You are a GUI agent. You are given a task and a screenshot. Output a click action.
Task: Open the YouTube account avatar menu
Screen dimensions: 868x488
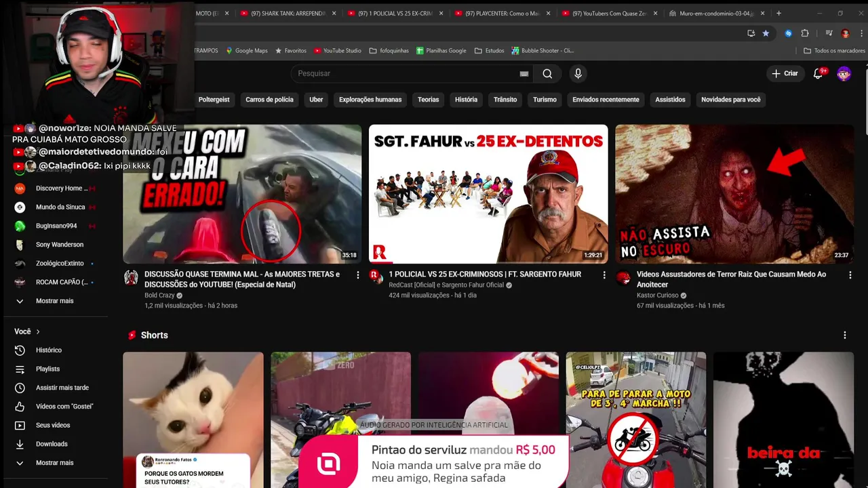(x=844, y=73)
